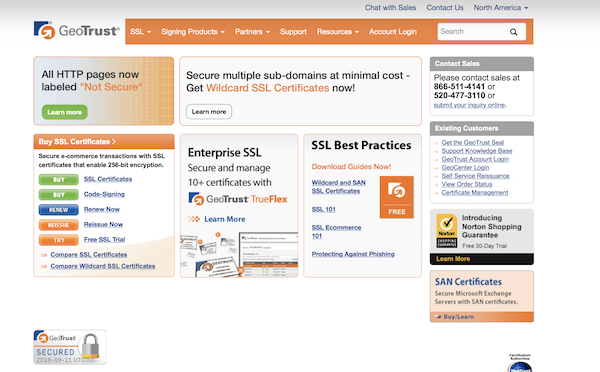
Task: Open Certificate Management link
Action: (475, 193)
